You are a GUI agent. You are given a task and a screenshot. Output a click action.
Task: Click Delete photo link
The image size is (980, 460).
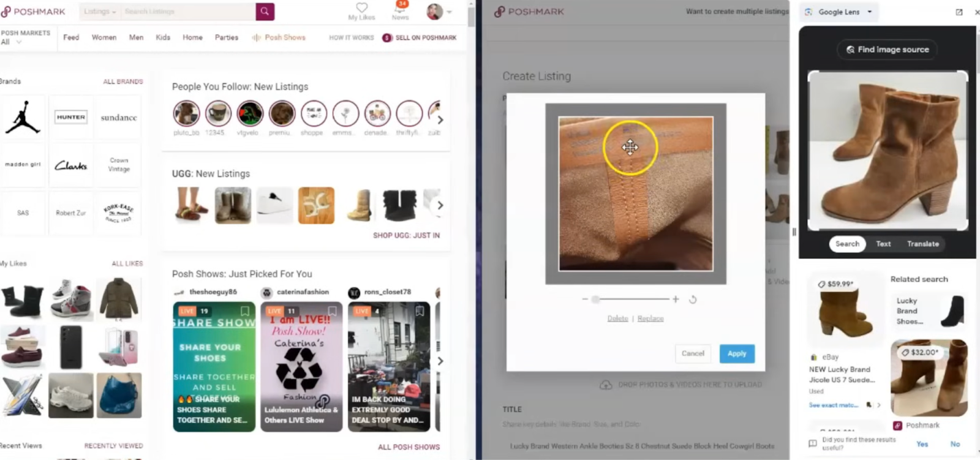[617, 319]
